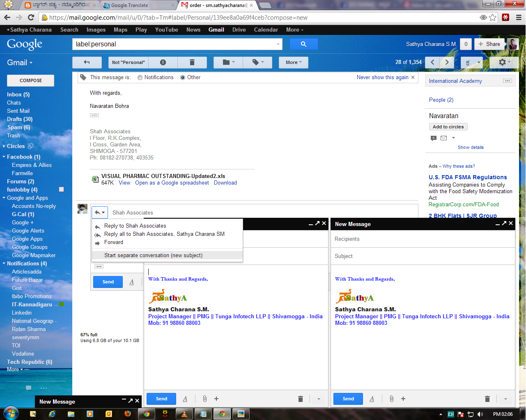Pop out the bottom-left New Message

coord(131,400)
